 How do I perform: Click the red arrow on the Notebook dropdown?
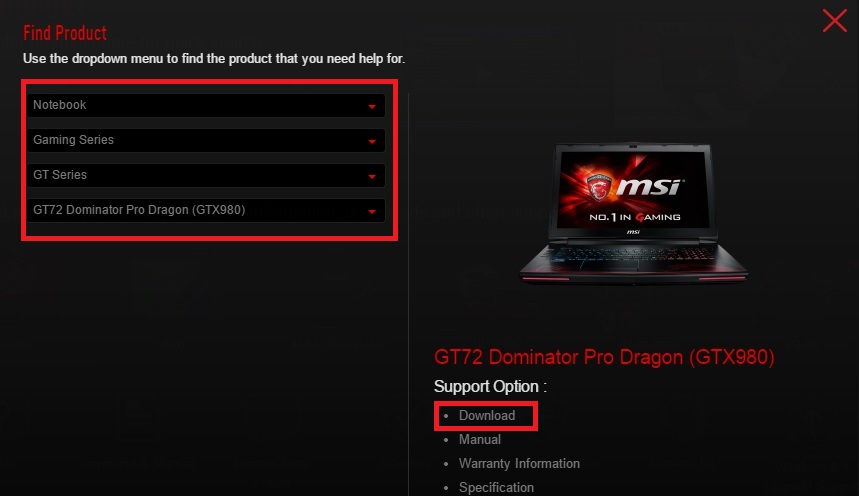[372, 106]
